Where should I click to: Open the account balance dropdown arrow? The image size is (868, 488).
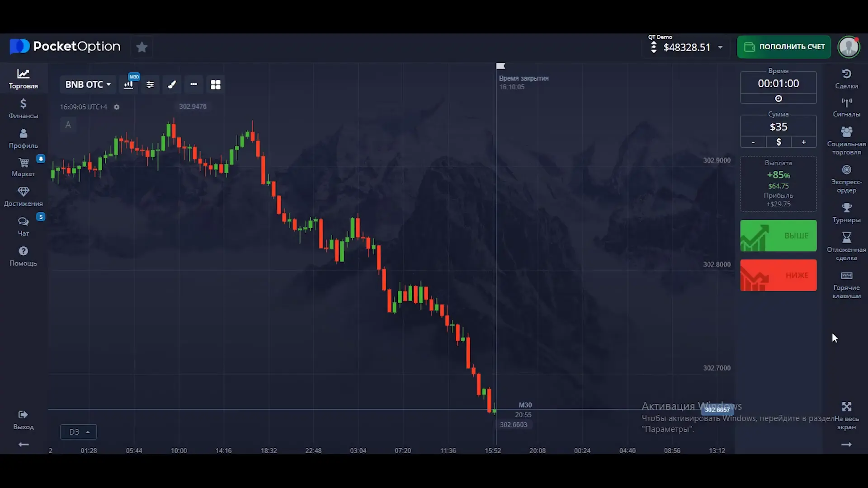720,47
